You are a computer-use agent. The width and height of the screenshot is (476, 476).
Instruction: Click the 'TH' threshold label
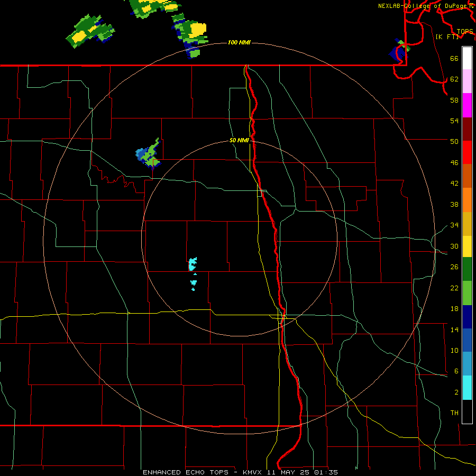coord(454,413)
